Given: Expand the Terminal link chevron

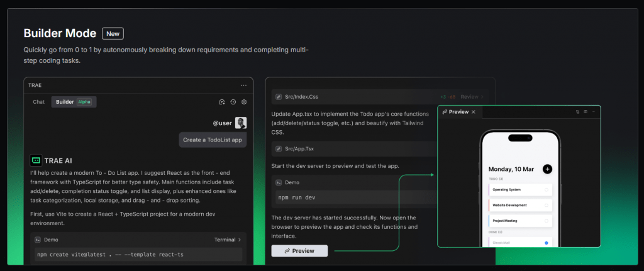Looking at the screenshot, I should 240,240.
